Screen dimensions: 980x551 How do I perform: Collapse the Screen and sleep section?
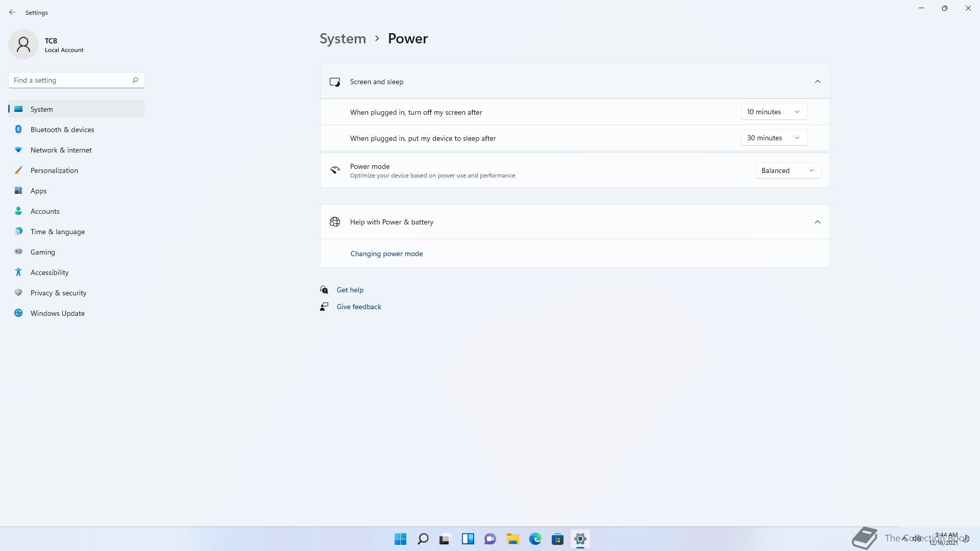click(x=817, y=82)
